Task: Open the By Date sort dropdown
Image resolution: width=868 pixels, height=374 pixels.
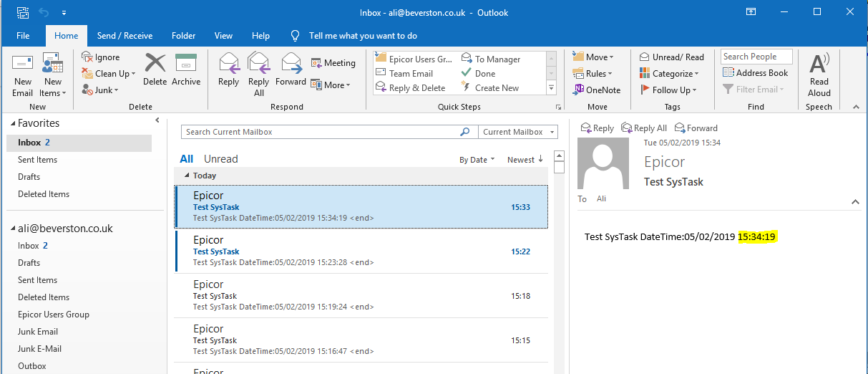Action: pos(477,160)
